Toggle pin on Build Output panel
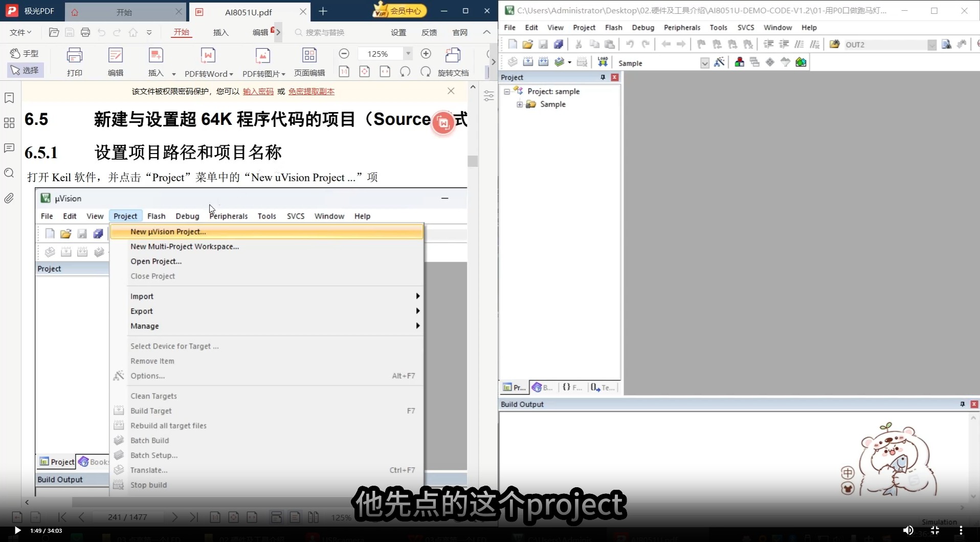The width and height of the screenshot is (980, 542). (x=962, y=404)
